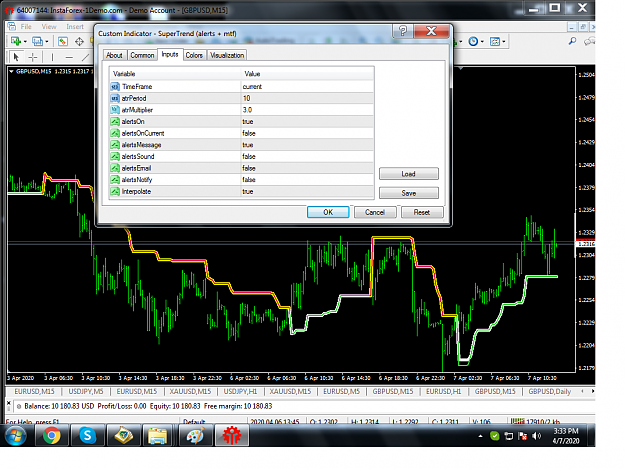Select the Horizontal Line drawing tool
The width and height of the screenshot is (625, 469).
[x=69, y=57]
